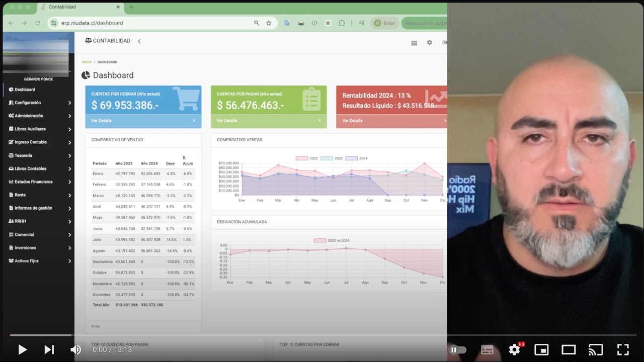Screen dimensions: 644x362
Task: Open Informes de gestión menu
Action: point(38,208)
